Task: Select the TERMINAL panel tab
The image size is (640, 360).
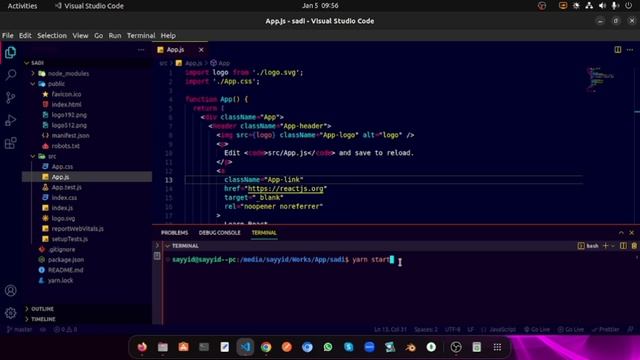Action: 264,233
